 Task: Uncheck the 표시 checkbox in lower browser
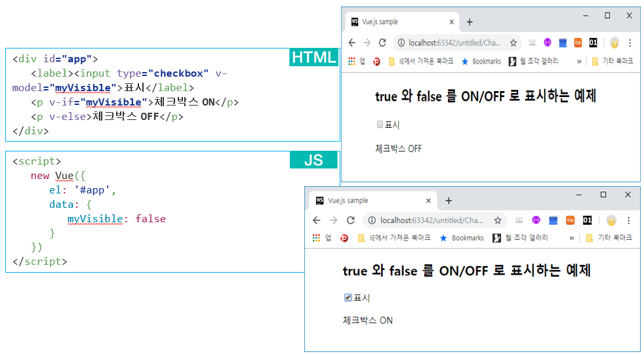point(348,298)
